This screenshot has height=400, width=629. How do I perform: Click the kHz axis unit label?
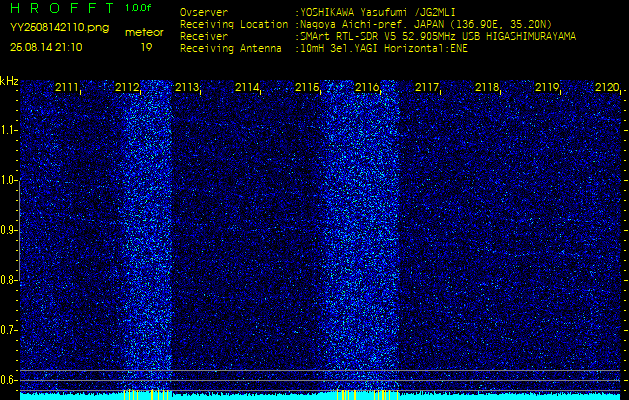[x=9, y=81]
